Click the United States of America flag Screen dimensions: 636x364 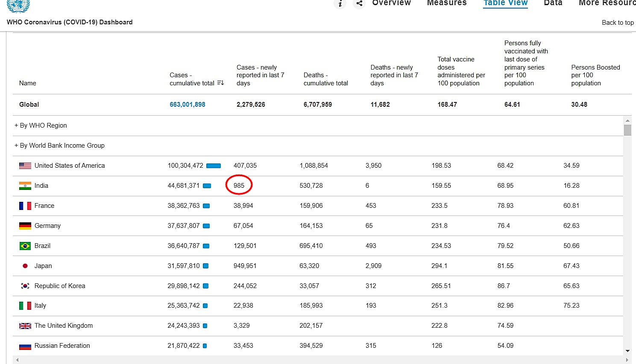(x=25, y=166)
